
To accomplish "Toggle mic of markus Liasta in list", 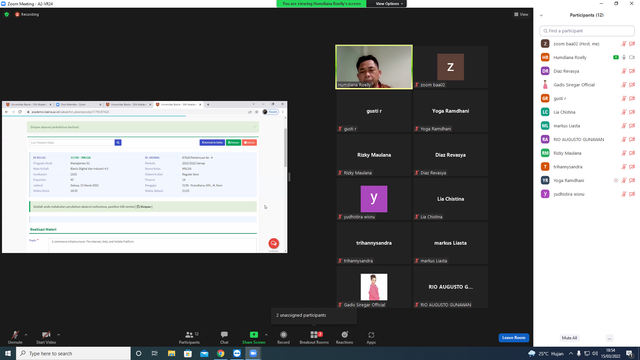I will (624, 126).
